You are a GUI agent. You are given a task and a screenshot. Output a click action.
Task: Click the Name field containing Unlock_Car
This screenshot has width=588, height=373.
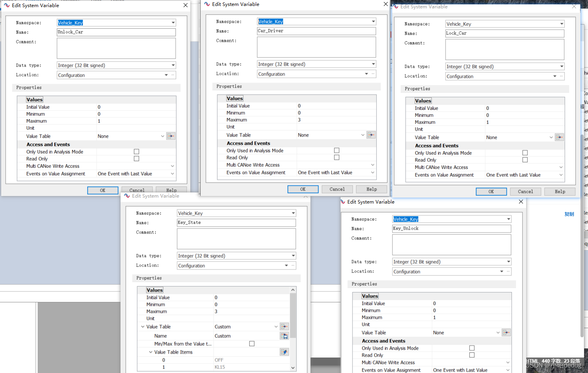coord(116,32)
